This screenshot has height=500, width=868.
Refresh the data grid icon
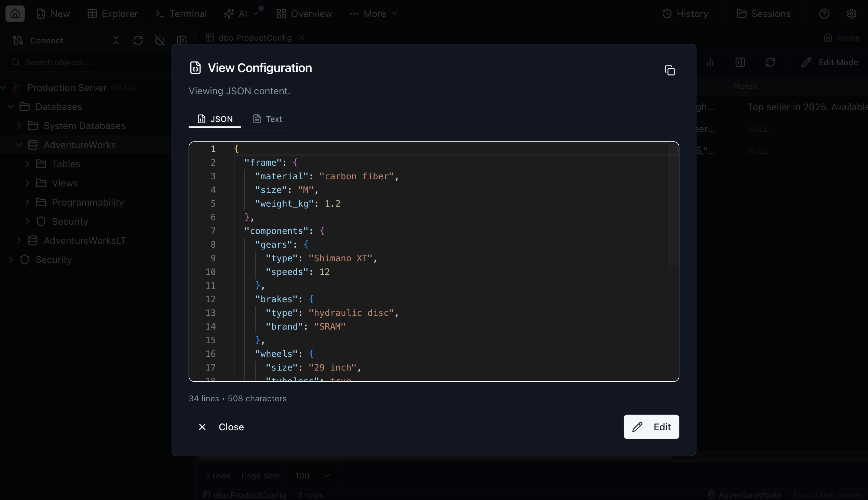pos(770,62)
